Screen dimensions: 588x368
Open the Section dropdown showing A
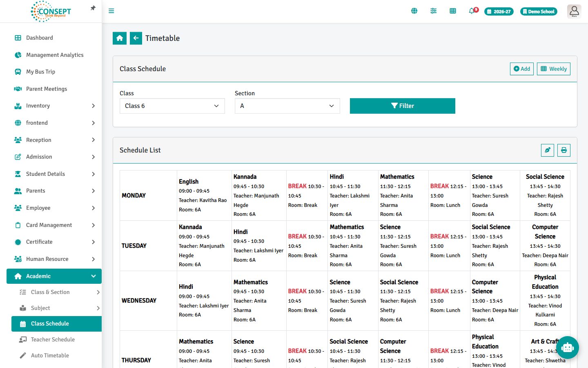287,106
